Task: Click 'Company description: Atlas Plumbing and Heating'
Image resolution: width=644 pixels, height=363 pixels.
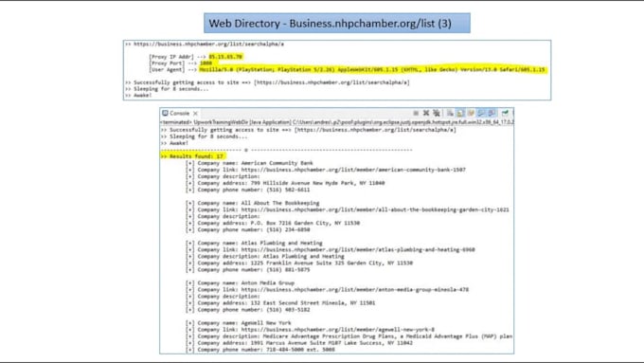Action: coord(271,257)
